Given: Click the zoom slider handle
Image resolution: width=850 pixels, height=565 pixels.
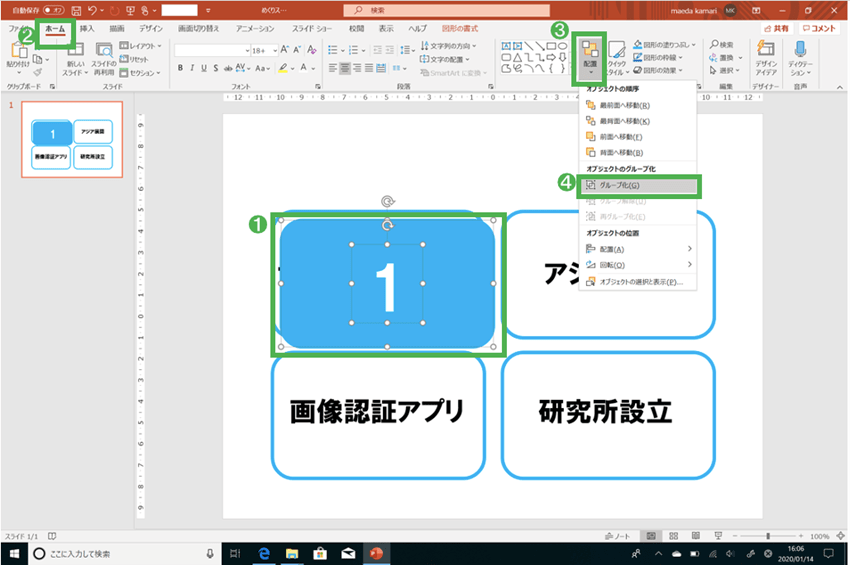Looking at the screenshot, I should (768, 536).
